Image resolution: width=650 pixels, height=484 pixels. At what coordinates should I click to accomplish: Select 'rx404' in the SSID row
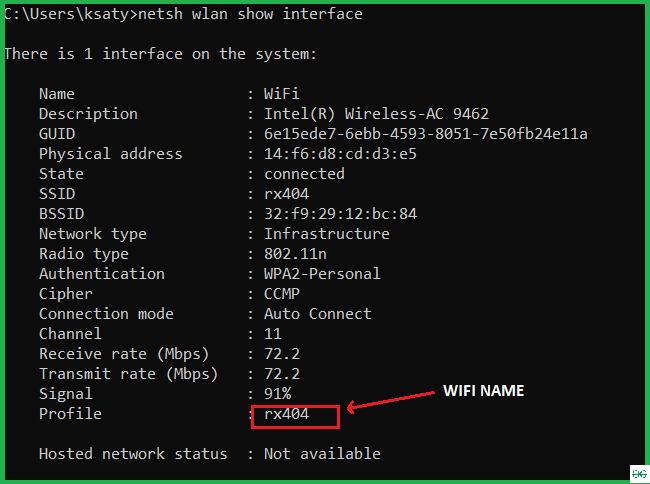click(286, 194)
